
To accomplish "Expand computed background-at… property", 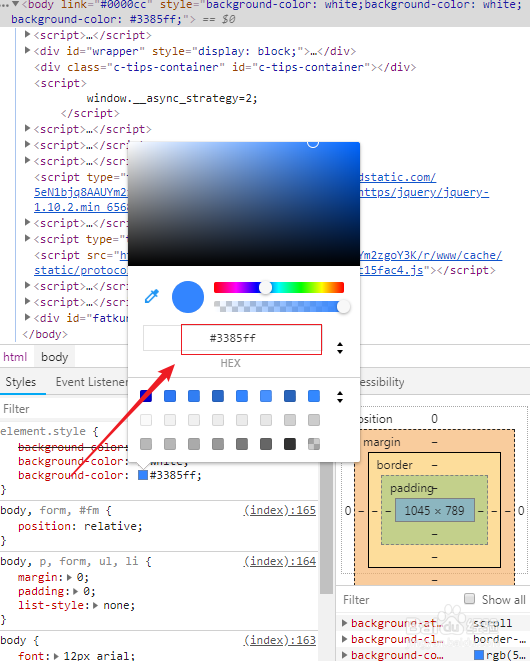I will [x=344, y=623].
